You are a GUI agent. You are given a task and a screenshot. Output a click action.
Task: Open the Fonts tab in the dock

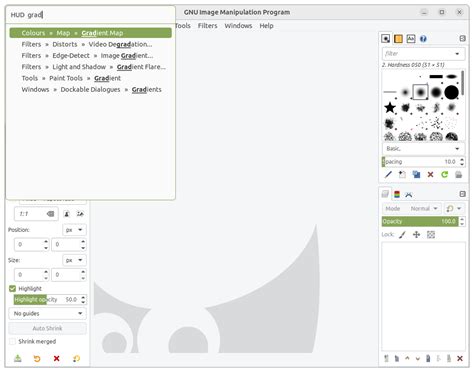(x=411, y=39)
